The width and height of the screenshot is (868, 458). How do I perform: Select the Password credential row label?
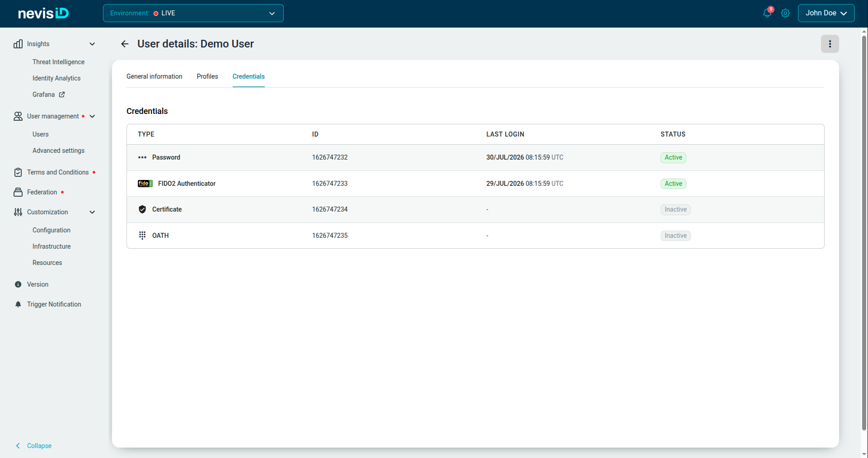tap(166, 157)
